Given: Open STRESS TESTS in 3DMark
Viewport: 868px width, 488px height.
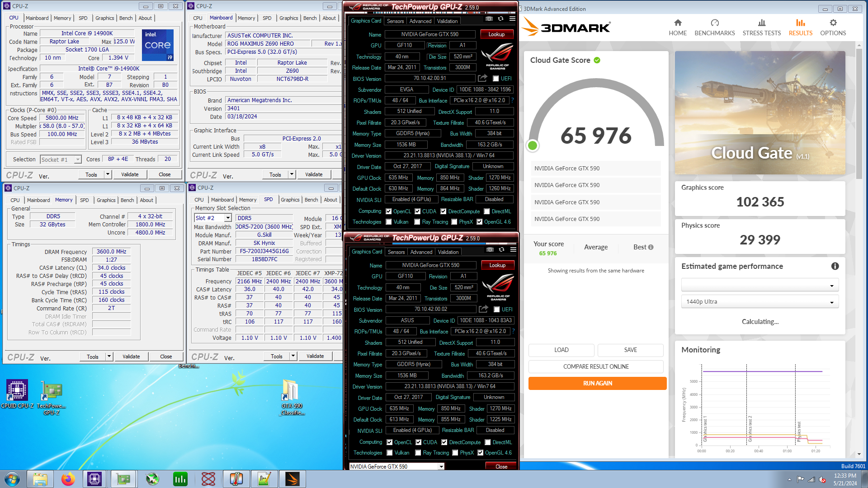Looking at the screenshot, I should coord(761,28).
